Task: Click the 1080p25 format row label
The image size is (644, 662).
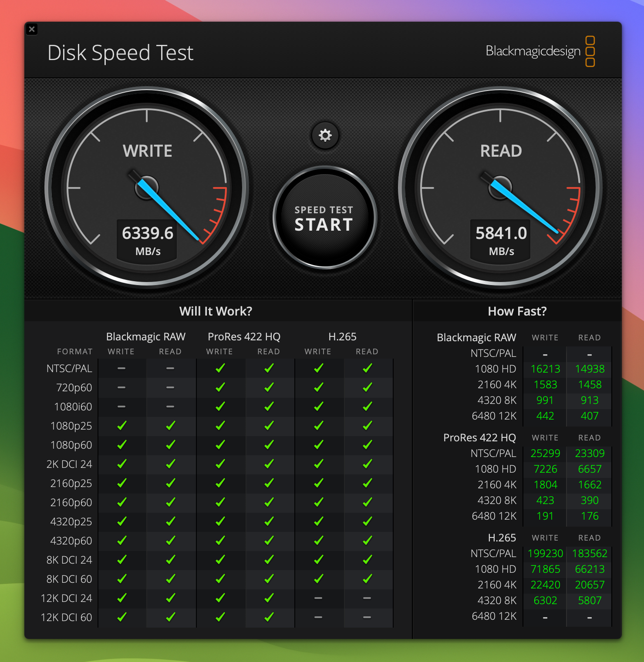Action: (x=71, y=426)
